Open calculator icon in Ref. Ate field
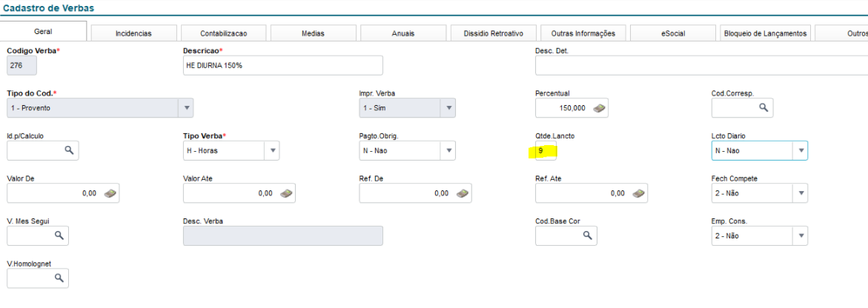The width and height of the screenshot is (868, 308). pos(638,193)
